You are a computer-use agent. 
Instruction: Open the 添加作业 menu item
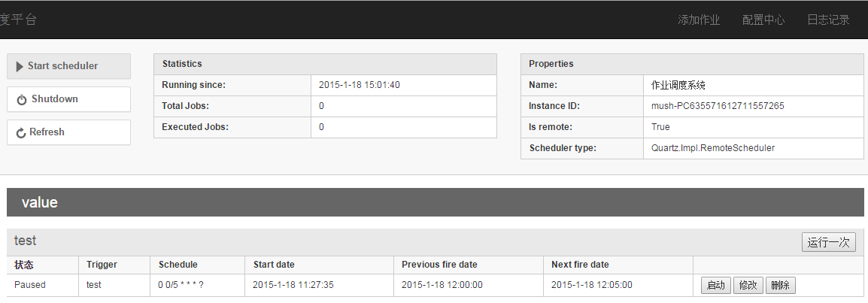pos(699,20)
